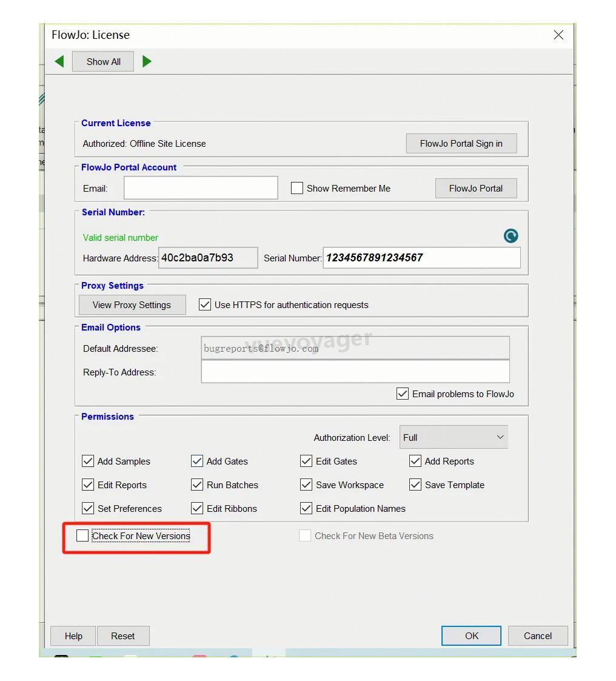Image resolution: width=616 pixels, height=681 pixels.
Task: Uncheck Add Gates permission
Action: pyautogui.click(x=197, y=461)
